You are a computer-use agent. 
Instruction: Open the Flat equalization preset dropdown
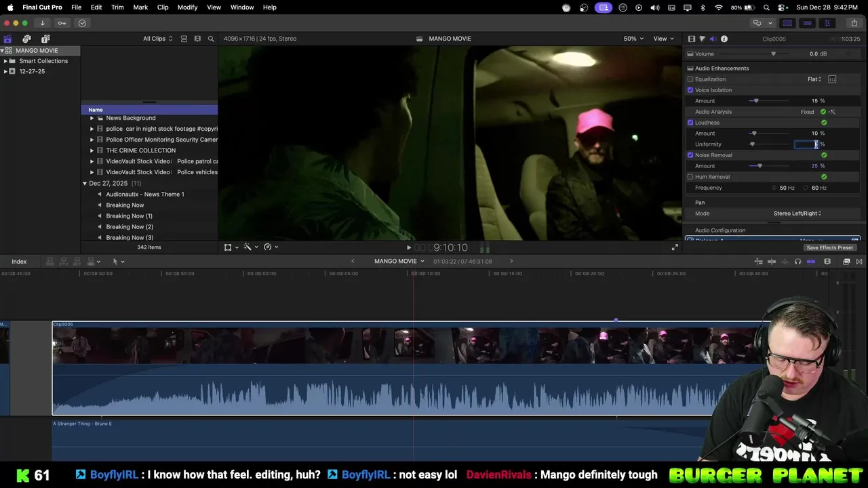814,79
